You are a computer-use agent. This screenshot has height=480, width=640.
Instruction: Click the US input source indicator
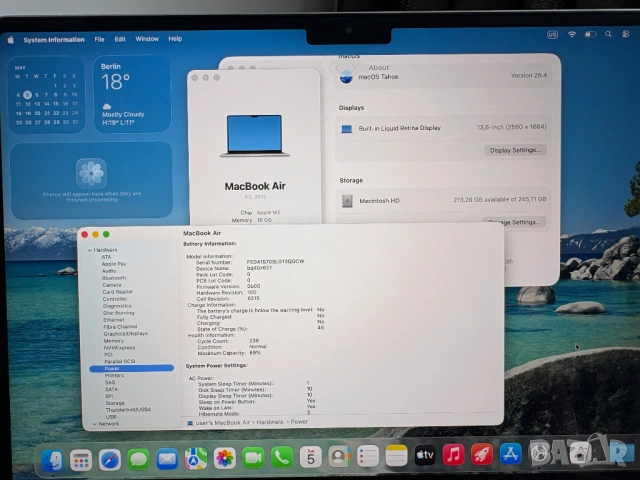pyautogui.click(x=552, y=35)
